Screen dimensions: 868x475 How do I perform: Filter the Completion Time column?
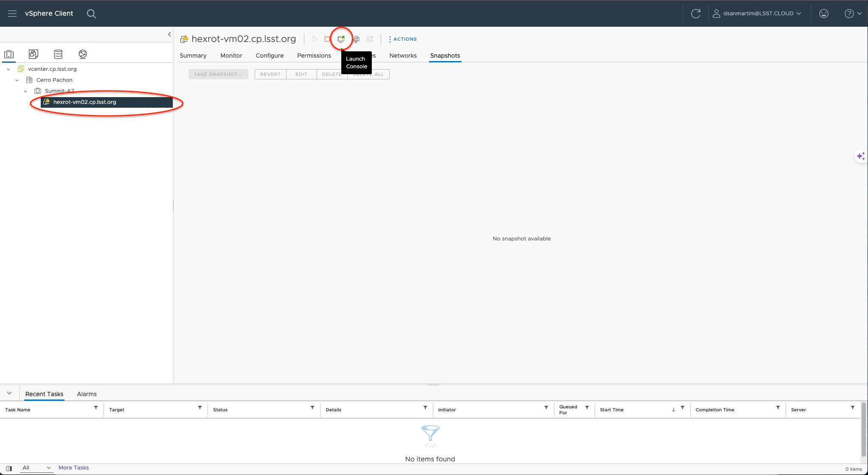(x=778, y=408)
